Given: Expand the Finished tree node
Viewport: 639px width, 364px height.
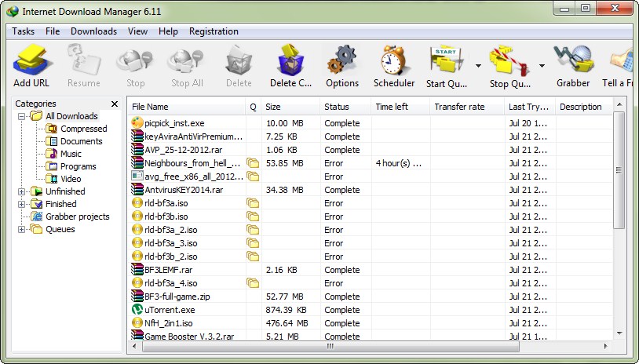Looking at the screenshot, I should (22, 205).
